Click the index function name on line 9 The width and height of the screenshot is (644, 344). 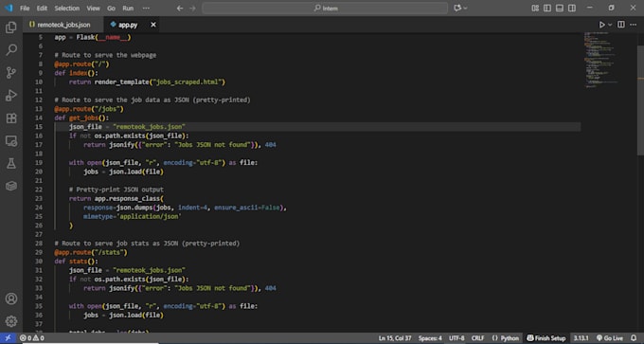pos(78,73)
